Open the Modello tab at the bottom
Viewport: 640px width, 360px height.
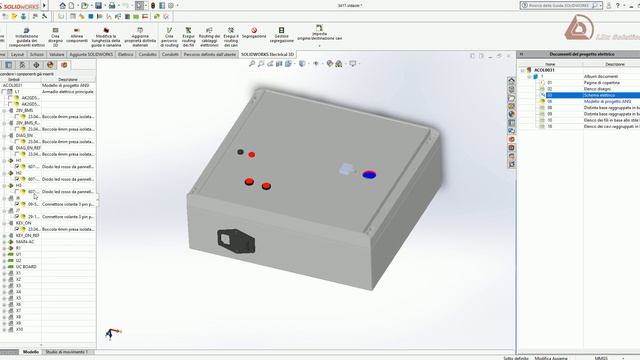(x=31, y=352)
